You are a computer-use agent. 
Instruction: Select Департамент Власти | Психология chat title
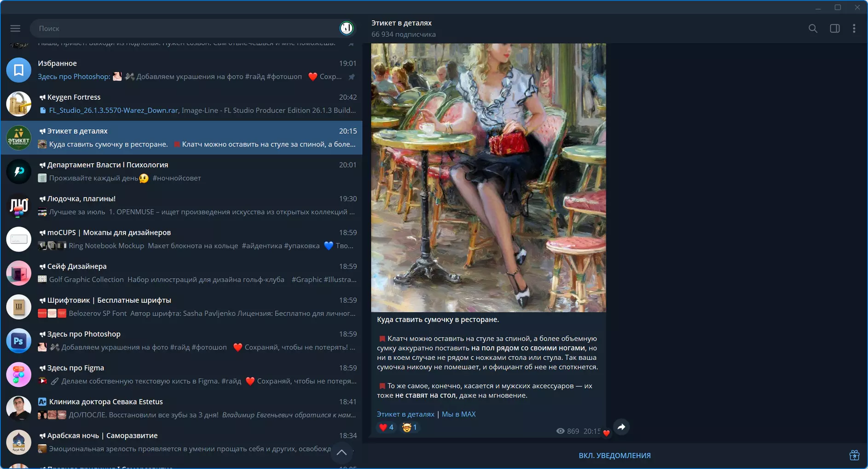pos(108,165)
